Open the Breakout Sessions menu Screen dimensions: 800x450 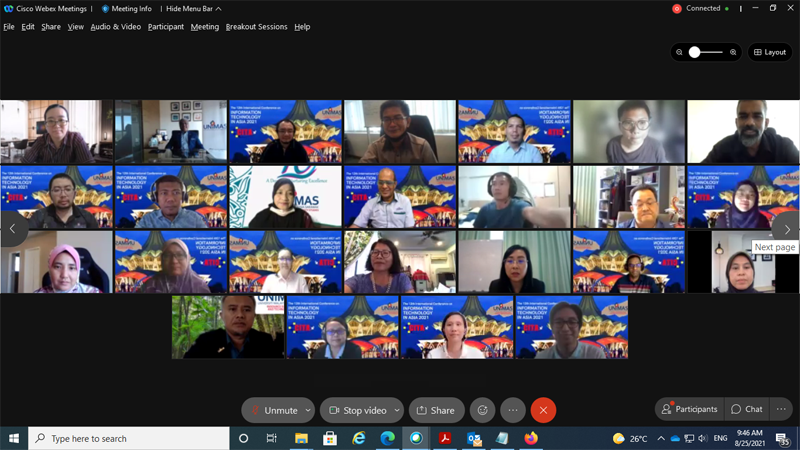click(x=256, y=27)
